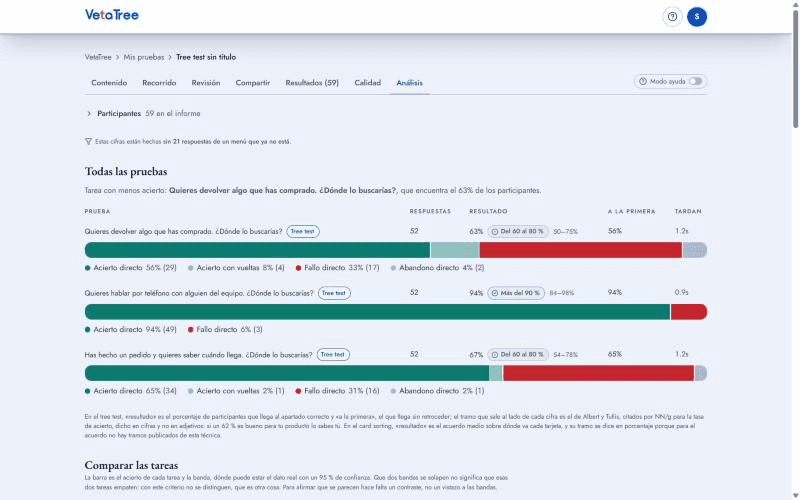Click 'Acierto directo 94% (49)' legend entry
Screen dimensions: 800x500
tap(131, 330)
